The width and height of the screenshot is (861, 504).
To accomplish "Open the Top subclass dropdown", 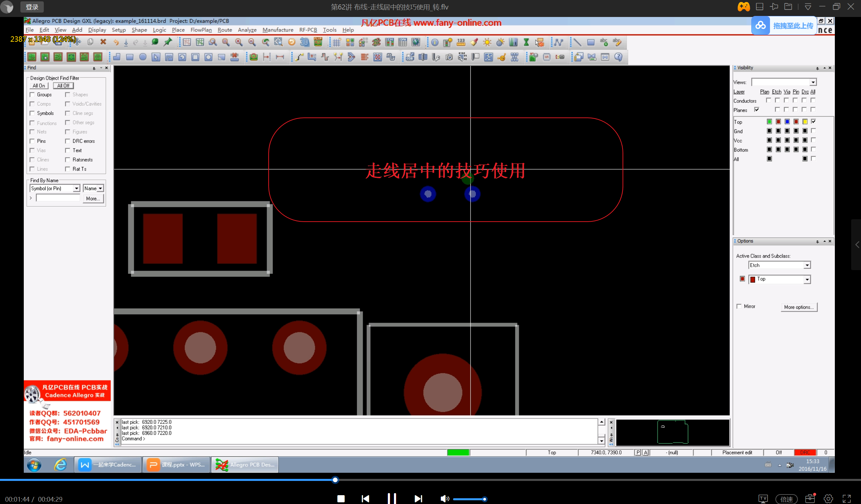I will click(807, 279).
